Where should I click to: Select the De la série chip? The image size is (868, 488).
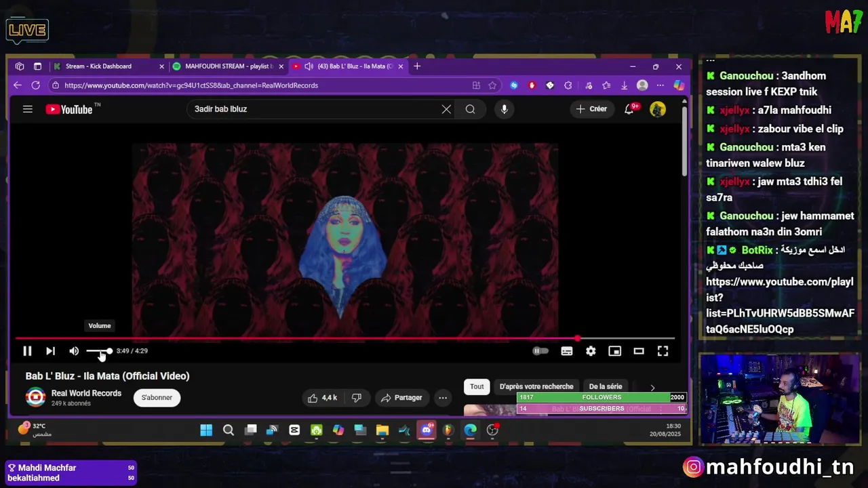[x=606, y=386]
